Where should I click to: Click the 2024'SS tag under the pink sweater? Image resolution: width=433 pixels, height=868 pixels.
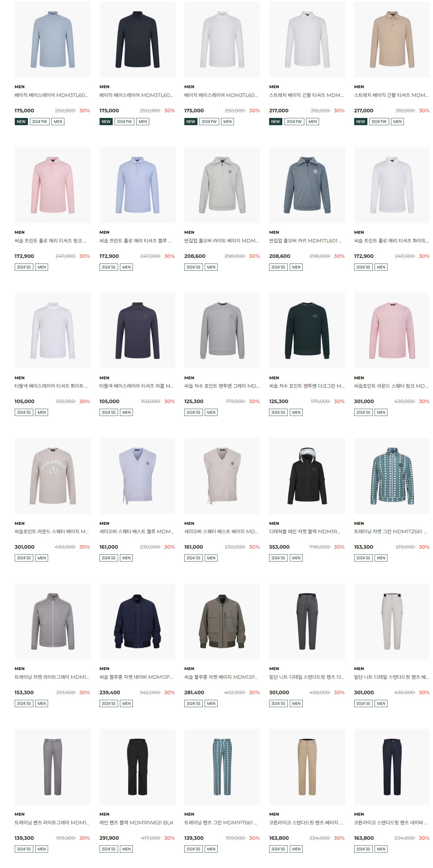[363, 413]
